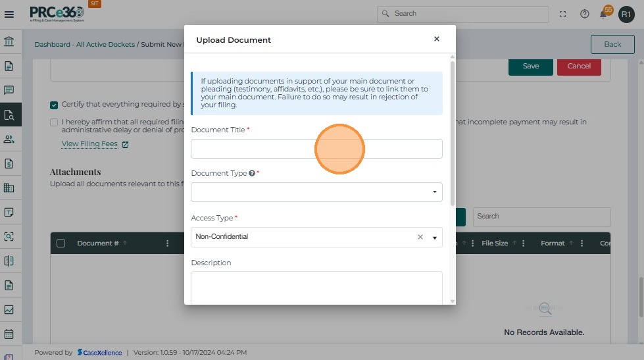Click the Document Type help tooltip icon
Screen dimensions: 644x360
pos(252,173)
